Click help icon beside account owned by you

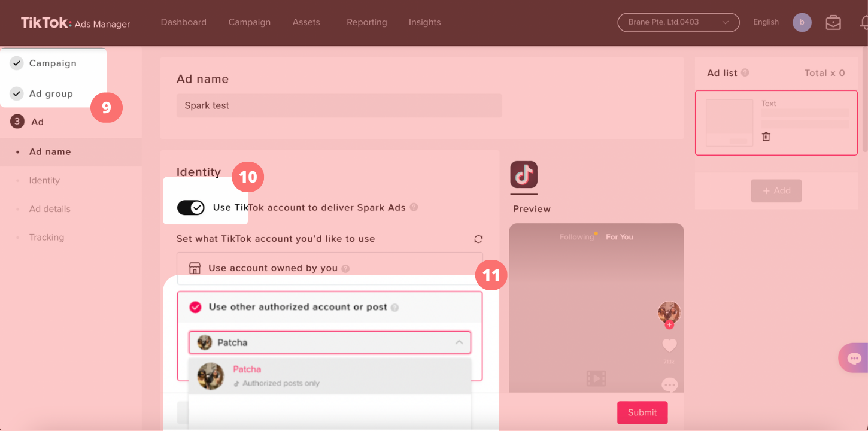(345, 269)
